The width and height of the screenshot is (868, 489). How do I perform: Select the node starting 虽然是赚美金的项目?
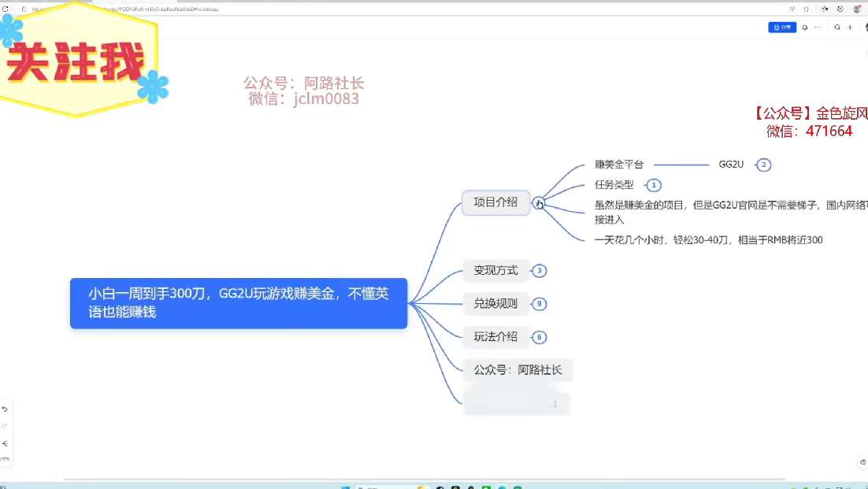point(731,213)
